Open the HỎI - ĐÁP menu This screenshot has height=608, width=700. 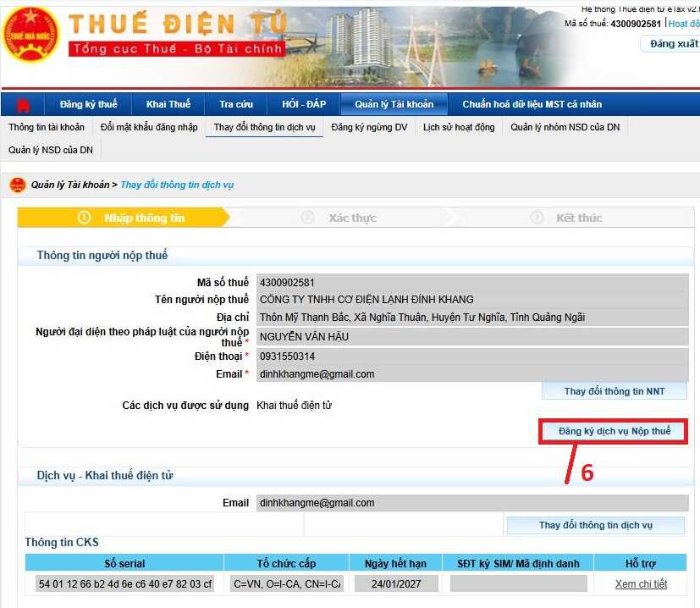304,104
